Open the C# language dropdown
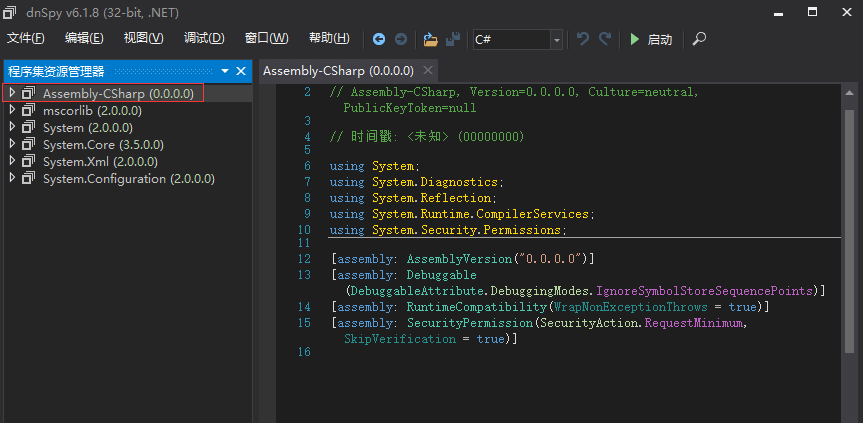863x423 pixels. pyautogui.click(x=556, y=39)
